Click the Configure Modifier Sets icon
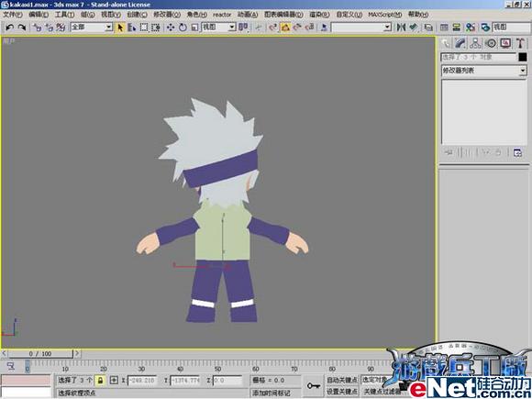Image resolution: width=532 pixels, height=399 pixels. 517,153
